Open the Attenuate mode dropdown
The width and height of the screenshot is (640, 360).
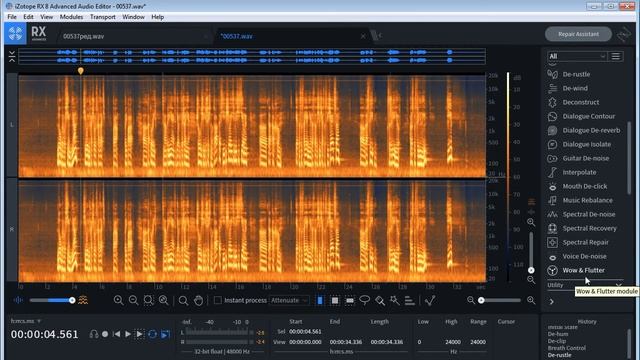coord(289,300)
